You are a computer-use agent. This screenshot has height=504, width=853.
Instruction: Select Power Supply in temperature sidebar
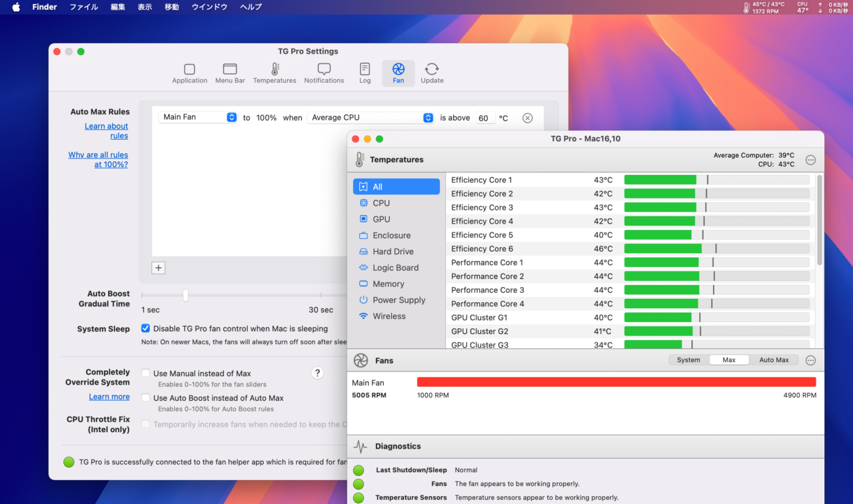(397, 300)
